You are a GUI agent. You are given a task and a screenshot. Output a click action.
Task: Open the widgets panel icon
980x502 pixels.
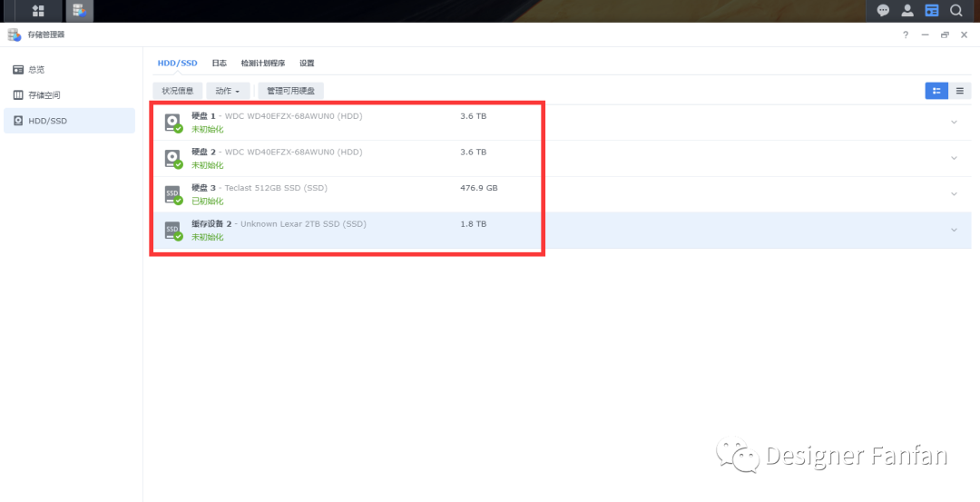point(931,11)
